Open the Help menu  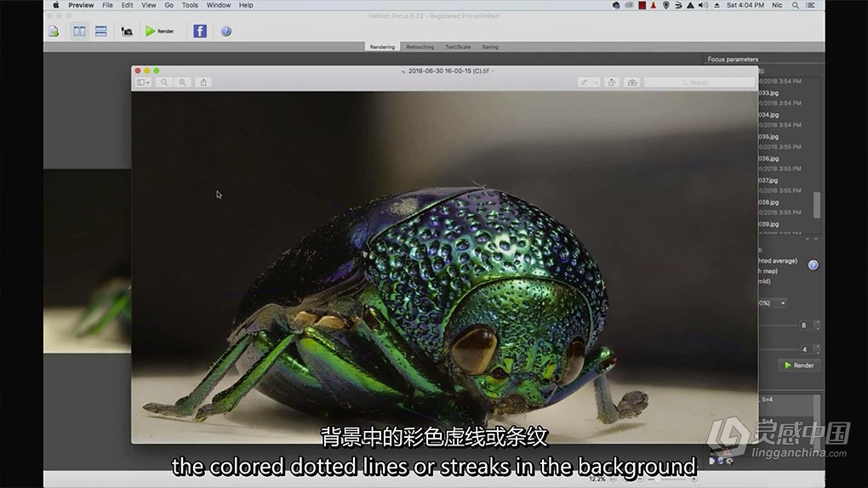246,5
